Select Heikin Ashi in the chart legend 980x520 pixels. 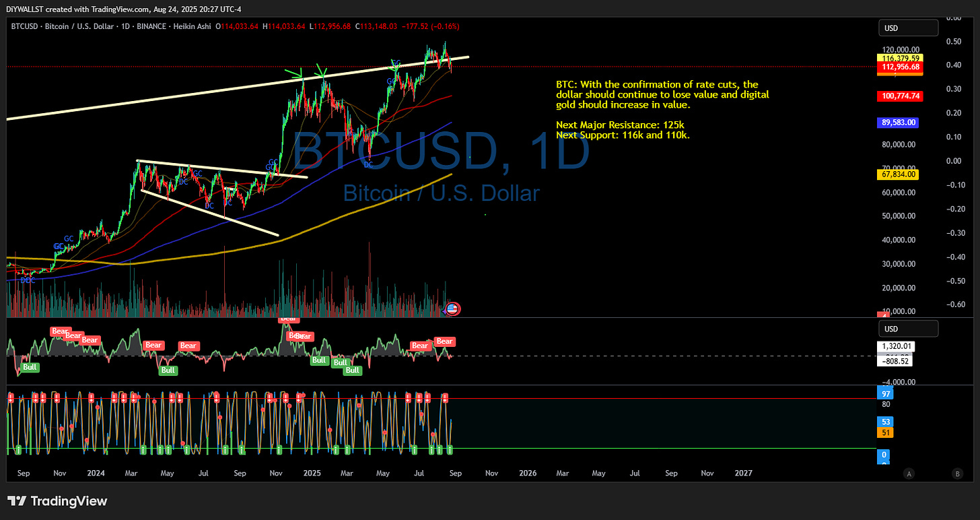pyautogui.click(x=192, y=27)
